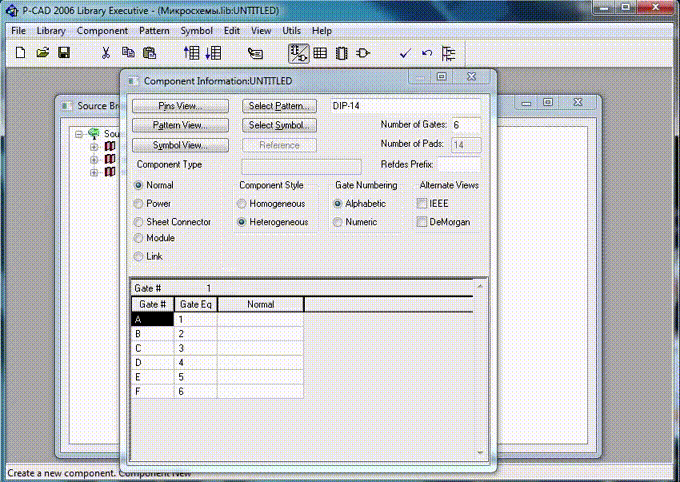Click the Pattern View button
The image size is (680, 482).
point(180,125)
